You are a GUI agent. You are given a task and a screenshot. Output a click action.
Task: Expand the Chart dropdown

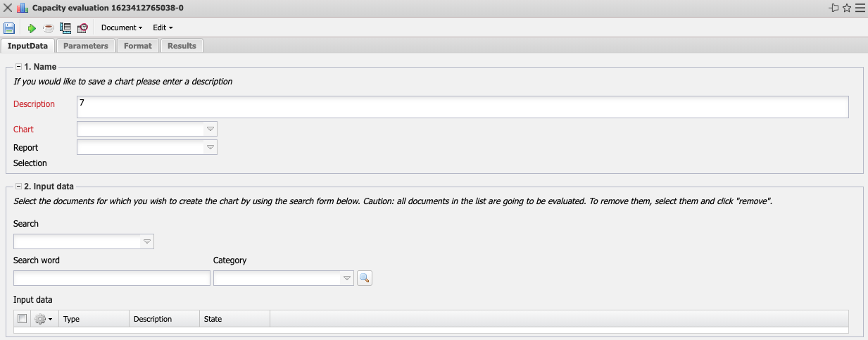click(210, 129)
